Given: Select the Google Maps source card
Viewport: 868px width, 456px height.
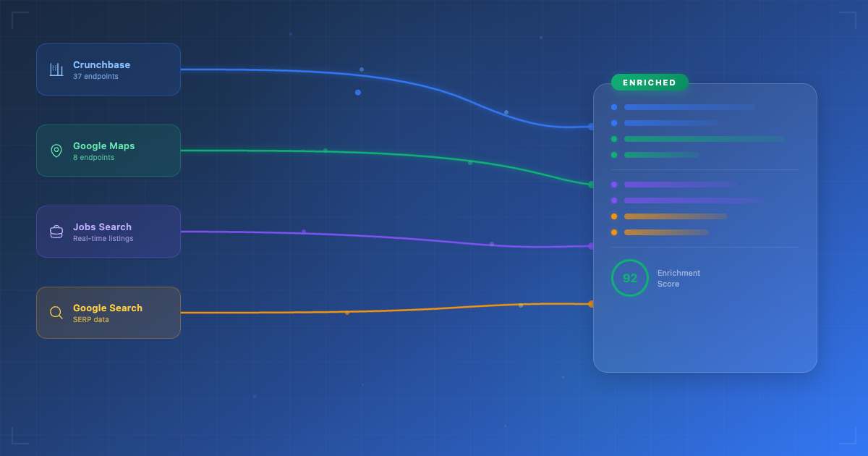Looking at the screenshot, I should [109, 151].
